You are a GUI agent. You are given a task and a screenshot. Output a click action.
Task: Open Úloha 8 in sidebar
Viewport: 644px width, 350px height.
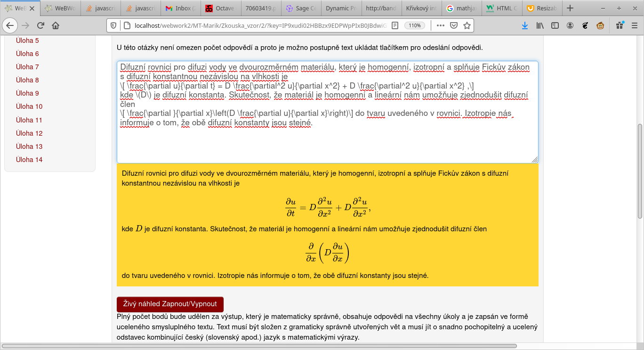[x=27, y=80]
